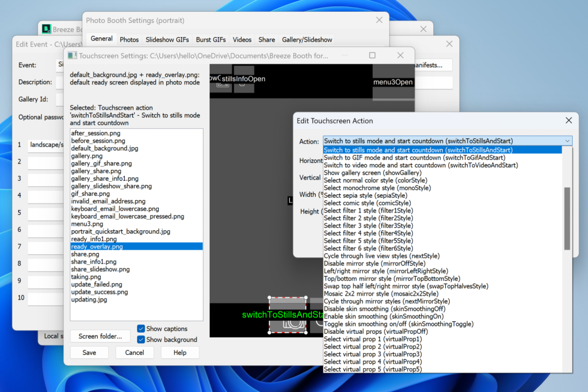The image size is (588, 392).
Task: Choose Select virtual prop 3 (virtualProp3)
Action: point(443,354)
